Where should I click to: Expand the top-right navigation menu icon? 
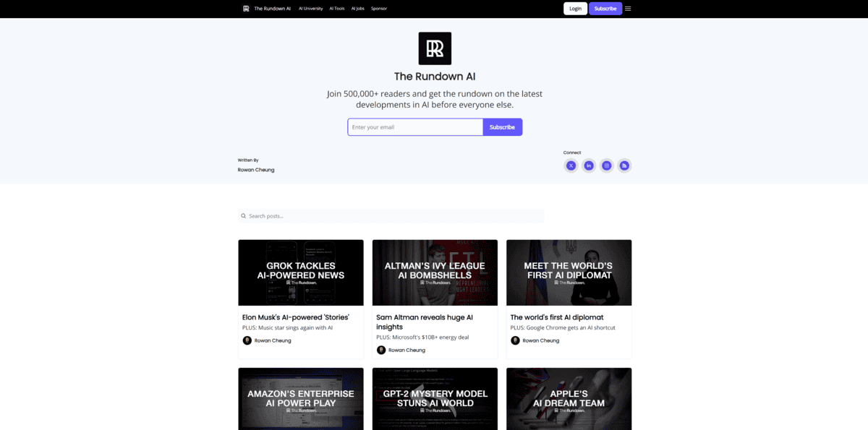tap(627, 8)
